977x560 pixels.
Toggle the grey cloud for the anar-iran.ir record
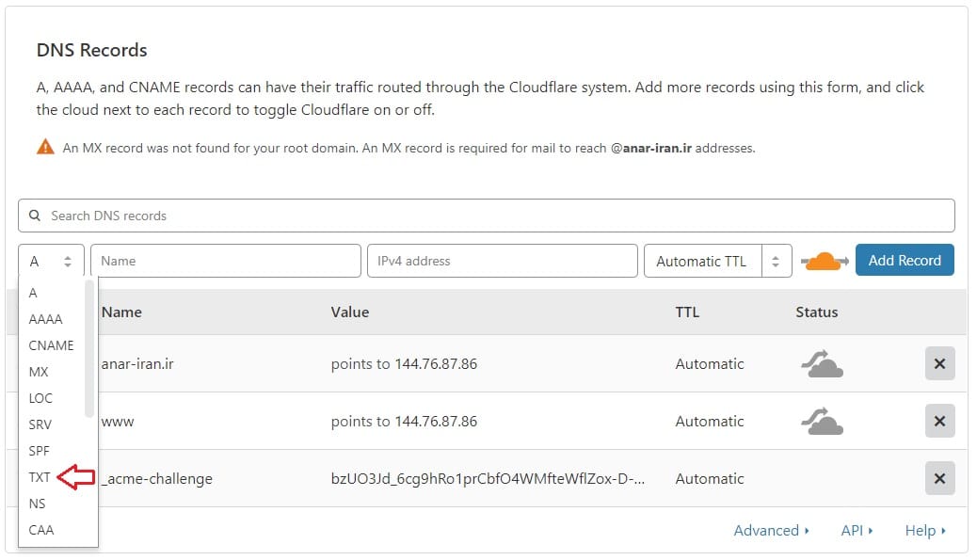click(822, 363)
